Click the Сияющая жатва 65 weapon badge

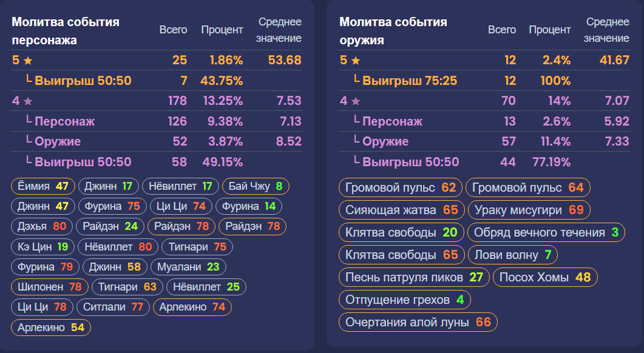point(401,210)
